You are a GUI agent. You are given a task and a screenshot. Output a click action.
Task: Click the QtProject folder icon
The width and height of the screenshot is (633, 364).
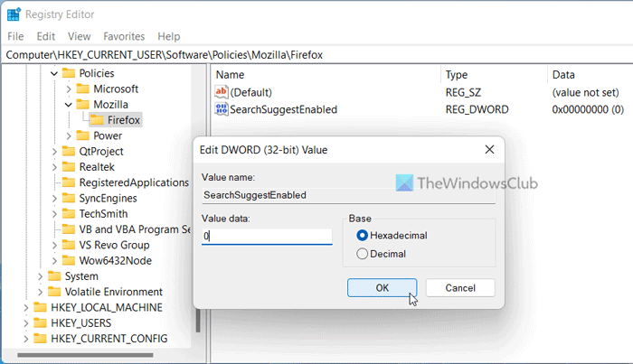(x=69, y=151)
